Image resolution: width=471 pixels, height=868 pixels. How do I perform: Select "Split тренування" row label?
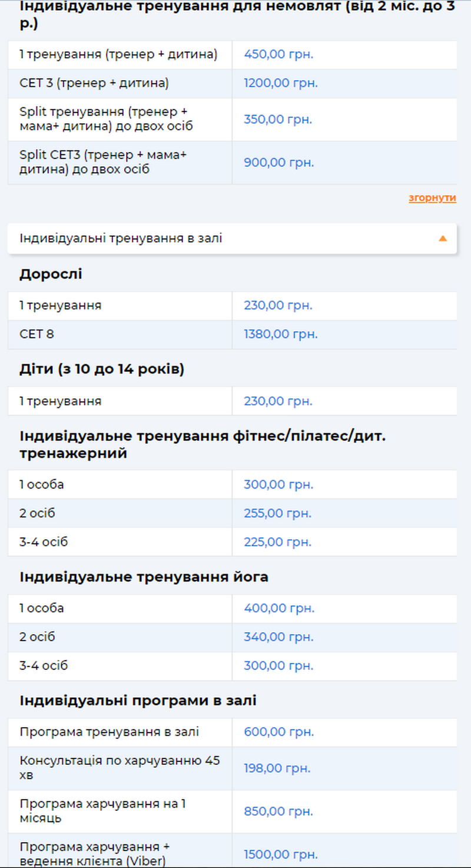(106, 119)
